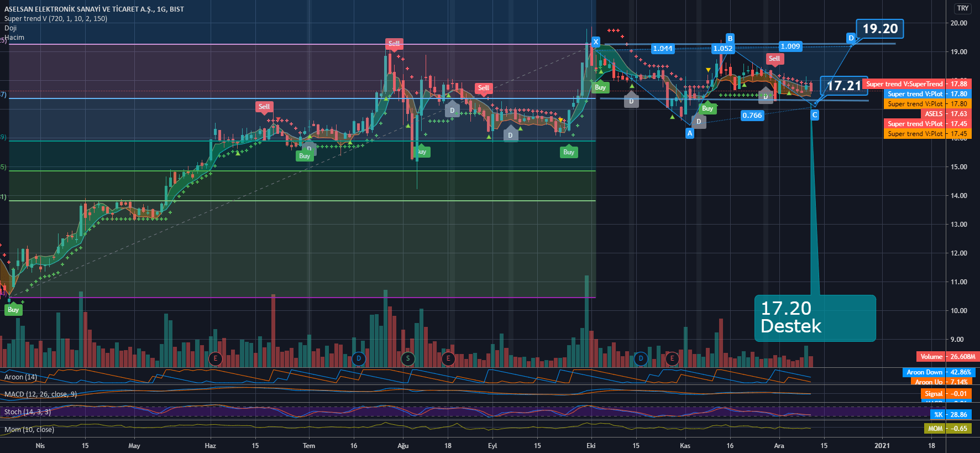The image size is (980, 453).
Task: Click the 1.044 ratio label
Action: click(x=663, y=49)
